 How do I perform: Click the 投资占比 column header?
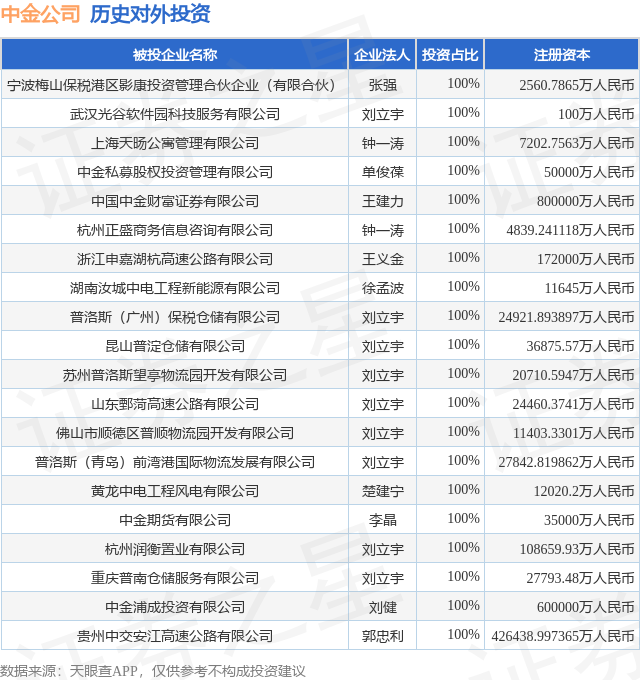[450, 55]
